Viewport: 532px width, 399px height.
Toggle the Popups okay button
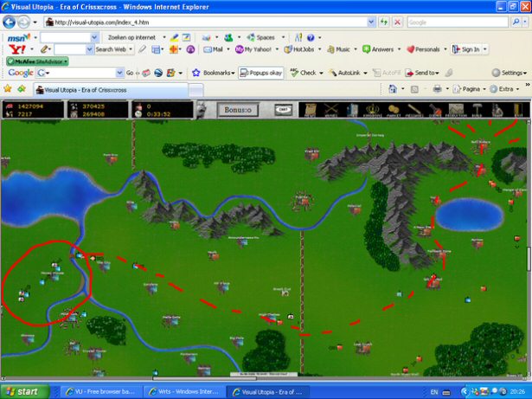pyautogui.click(x=261, y=73)
